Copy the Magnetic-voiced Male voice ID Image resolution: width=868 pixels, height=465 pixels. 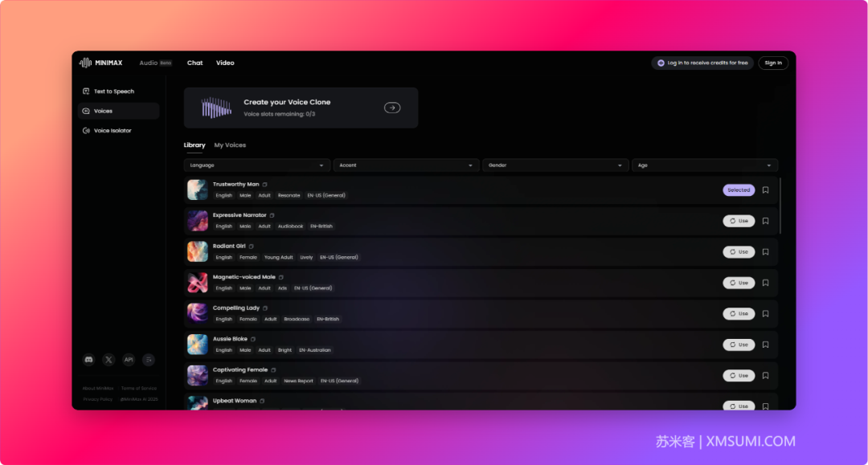point(280,278)
